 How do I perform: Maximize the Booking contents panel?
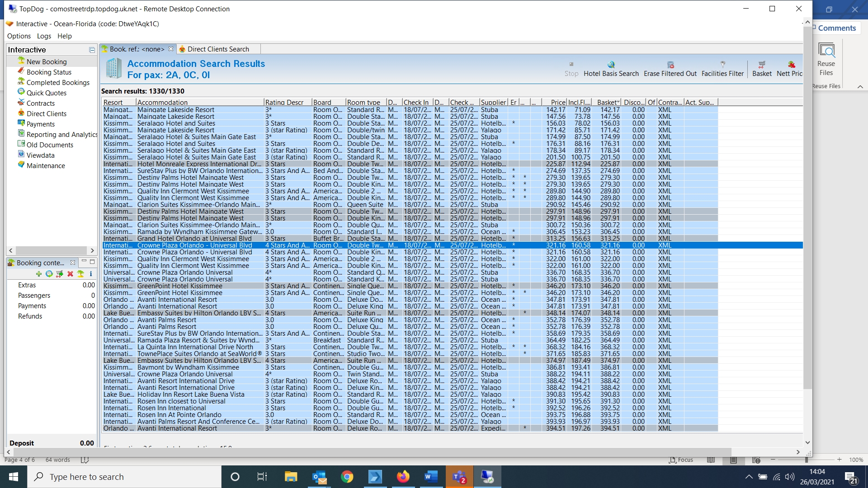point(92,262)
